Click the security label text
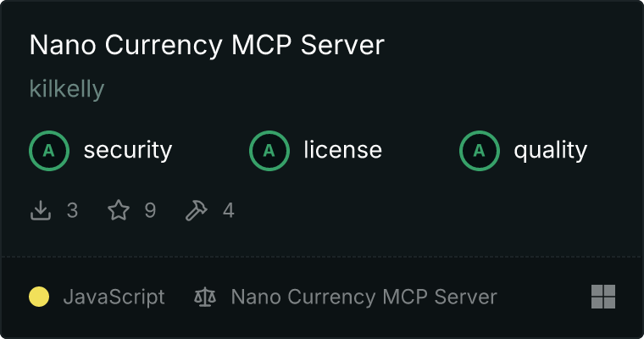 [128, 150]
